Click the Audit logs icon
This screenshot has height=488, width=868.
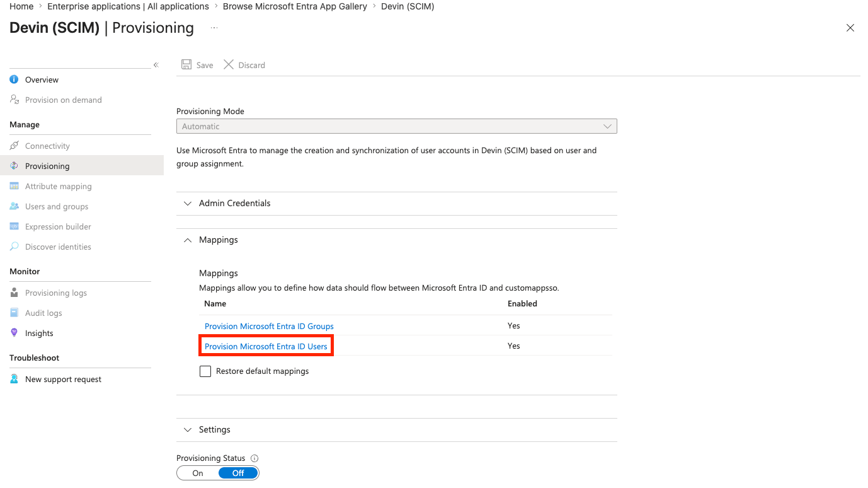(x=14, y=313)
